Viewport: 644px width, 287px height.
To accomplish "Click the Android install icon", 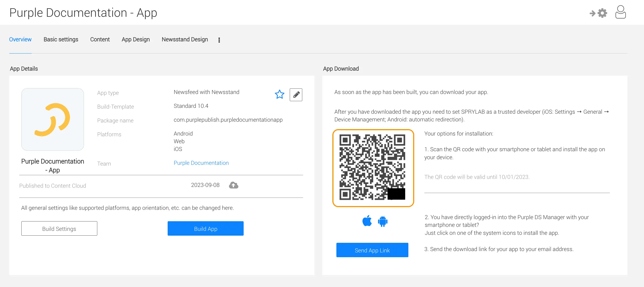I will click(x=383, y=221).
